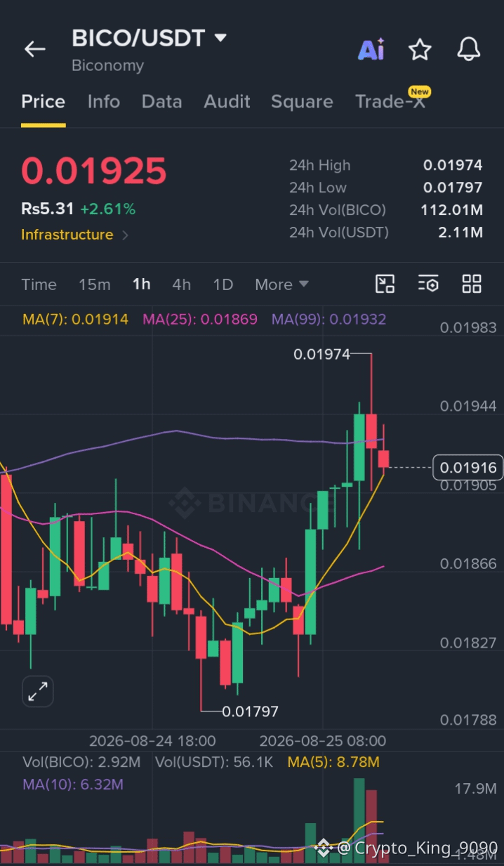Tap the 0.01797 low marker on chart

[251, 711]
